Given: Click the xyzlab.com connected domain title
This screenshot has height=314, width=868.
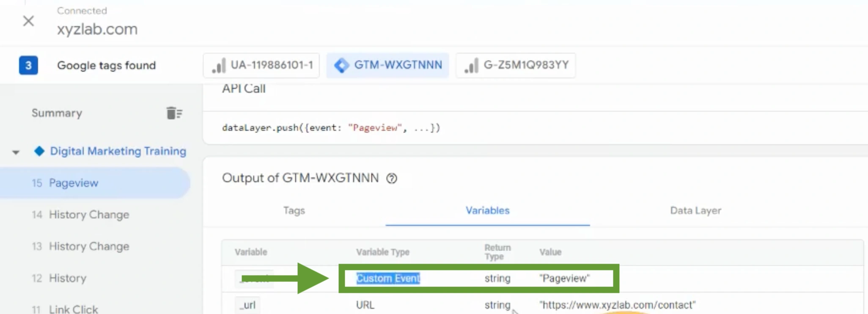Looking at the screenshot, I should coord(97,29).
